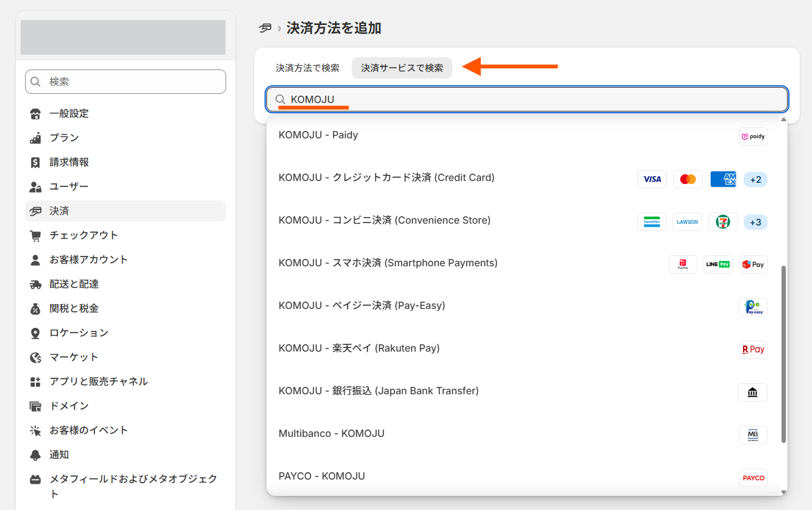Select the 決済サービスで検索 tab
This screenshot has width=812, height=510.
pos(402,68)
